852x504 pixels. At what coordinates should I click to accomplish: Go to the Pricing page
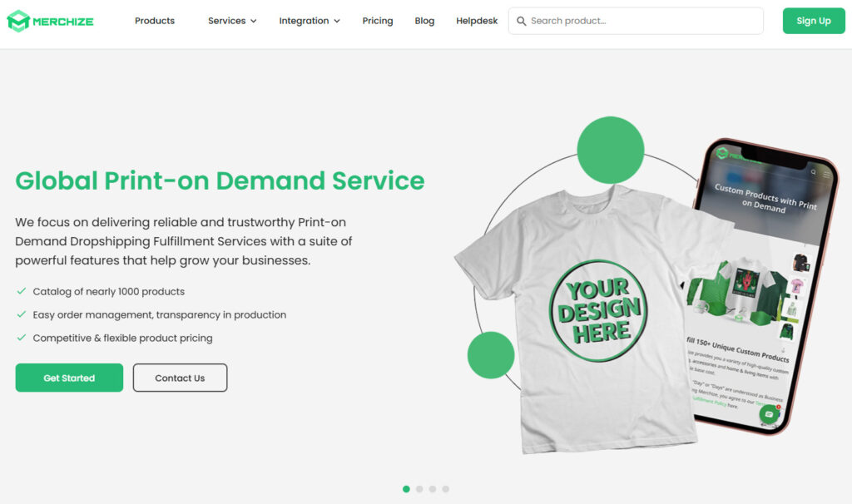click(378, 21)
